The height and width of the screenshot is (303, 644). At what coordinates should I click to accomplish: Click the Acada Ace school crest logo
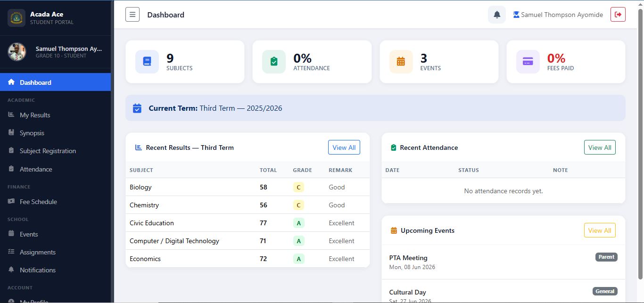[17, 18]
